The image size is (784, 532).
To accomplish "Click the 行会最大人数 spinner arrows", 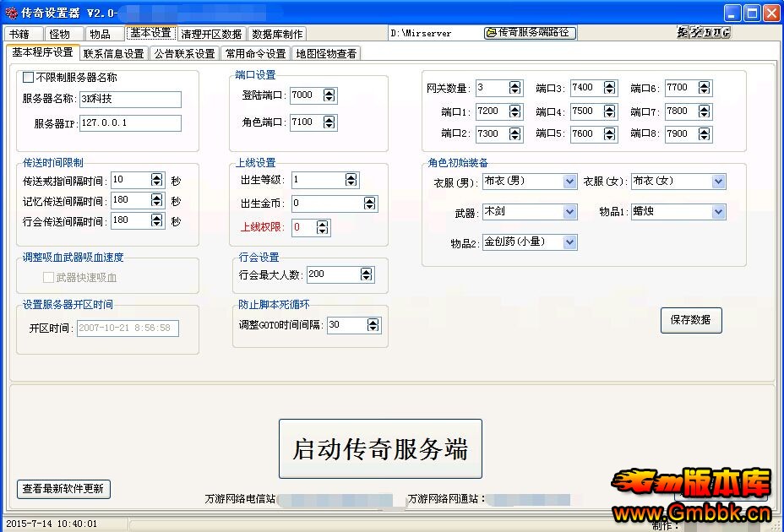I will (366, 274).
